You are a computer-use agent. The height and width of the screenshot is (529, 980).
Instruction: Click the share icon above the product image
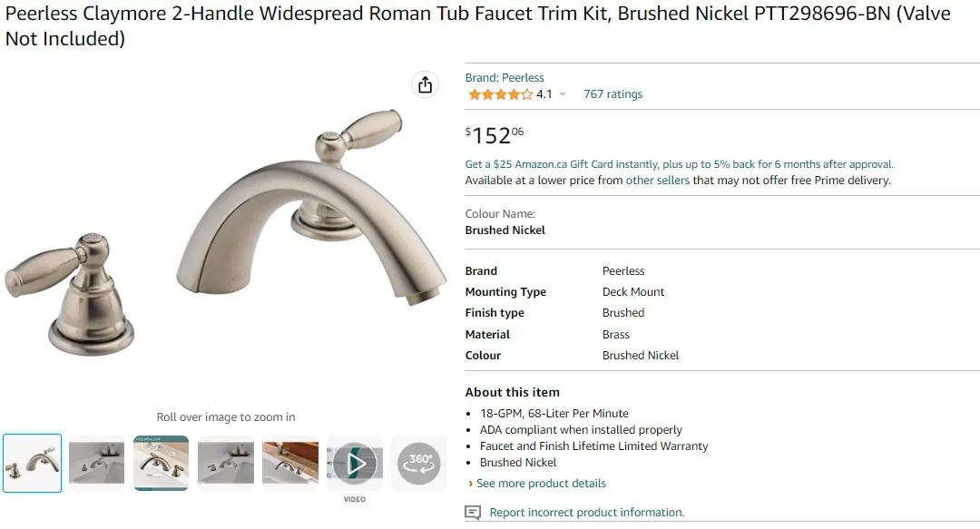[x=425, y=83]
